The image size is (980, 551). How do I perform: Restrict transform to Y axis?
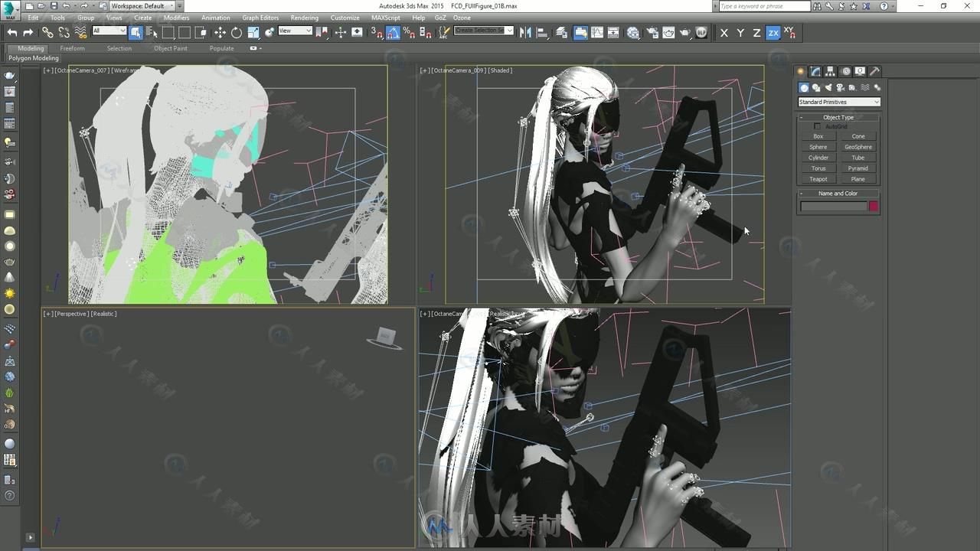[x=740, y=32]
